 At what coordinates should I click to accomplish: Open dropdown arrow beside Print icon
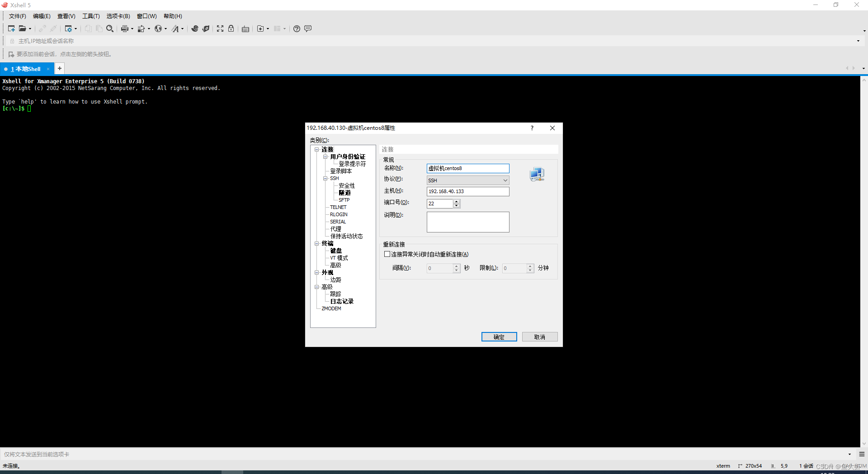coord(132,28)
